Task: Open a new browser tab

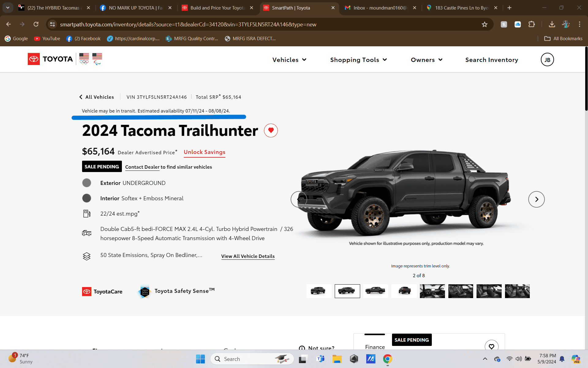Action: [x=509, y=8]
